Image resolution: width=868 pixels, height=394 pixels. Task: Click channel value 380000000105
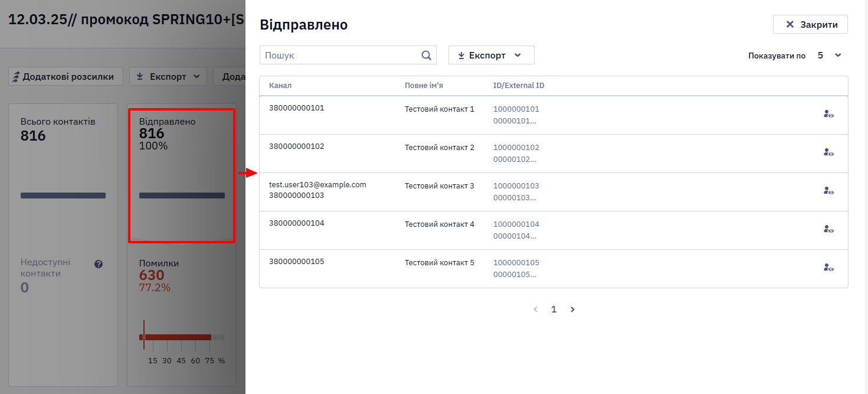coord(297,262)
